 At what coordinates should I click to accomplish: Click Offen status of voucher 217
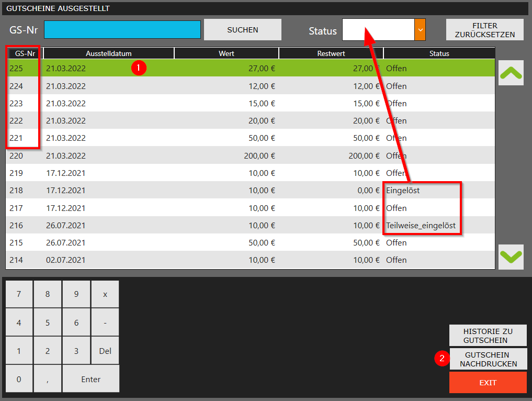(x=397, y=208)
